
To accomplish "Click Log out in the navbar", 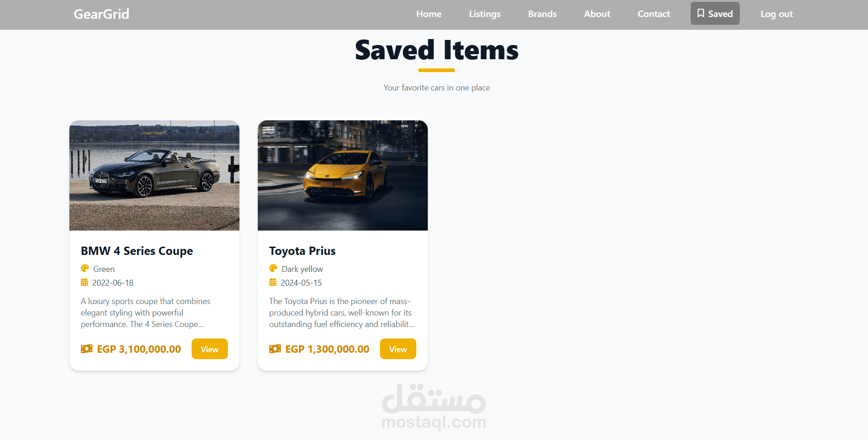I will [x=777, y=14].
